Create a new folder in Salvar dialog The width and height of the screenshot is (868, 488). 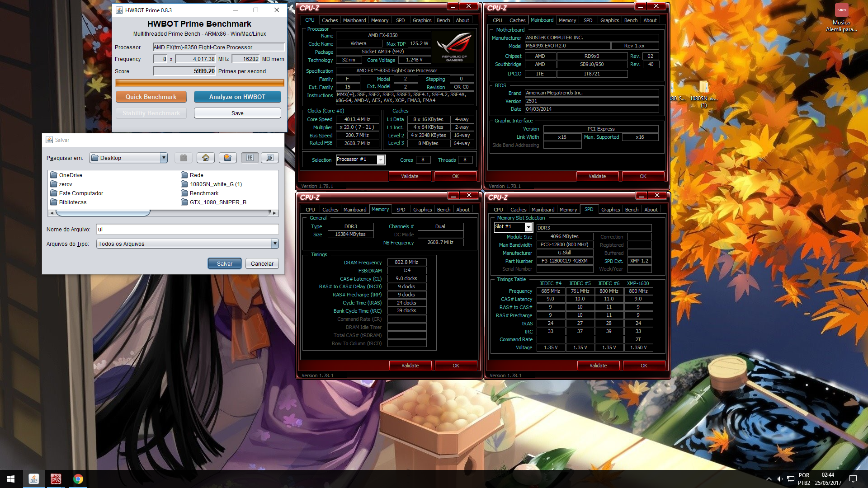pos(228,158)
